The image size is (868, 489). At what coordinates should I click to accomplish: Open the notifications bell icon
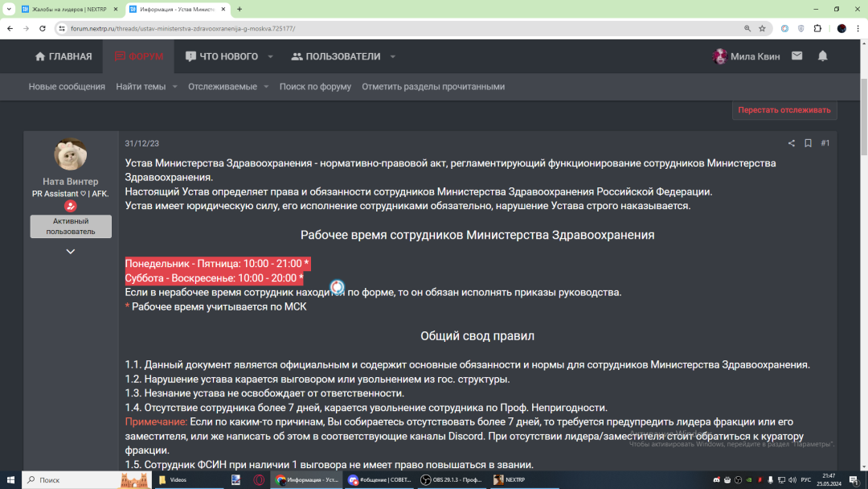pyautogui.click(x=823, y=56)
